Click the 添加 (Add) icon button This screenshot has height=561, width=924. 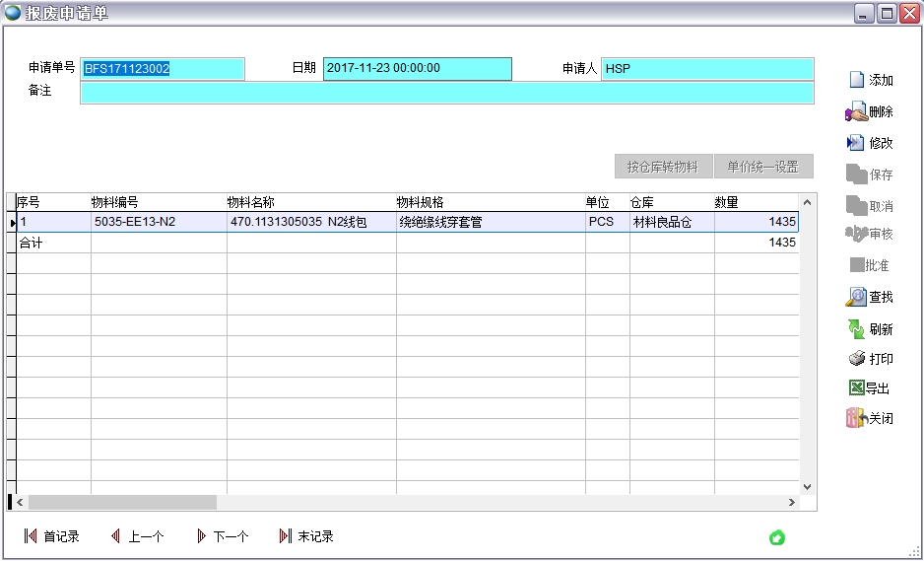pos(870,80)
